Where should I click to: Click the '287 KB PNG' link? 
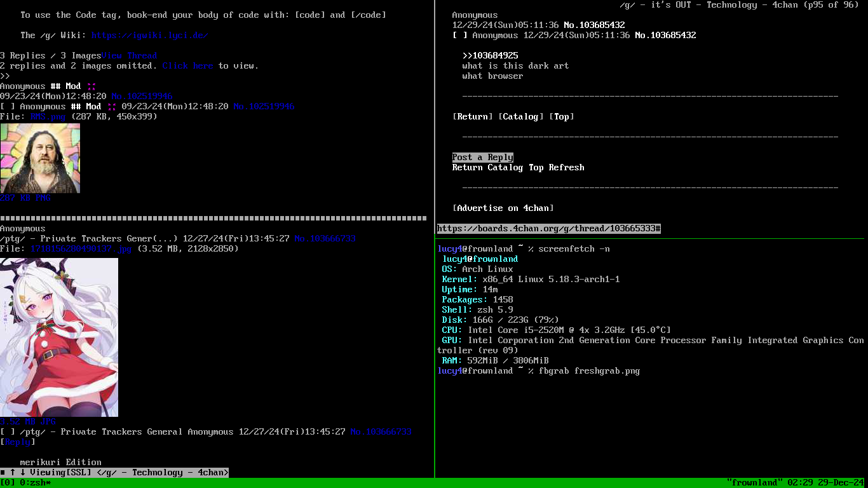click(x=25, y=198)
